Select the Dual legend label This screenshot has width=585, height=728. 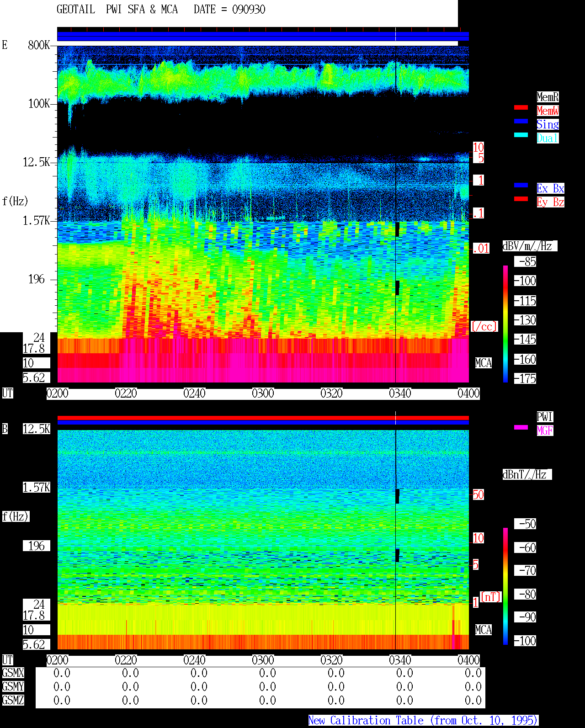pos(548,138)
